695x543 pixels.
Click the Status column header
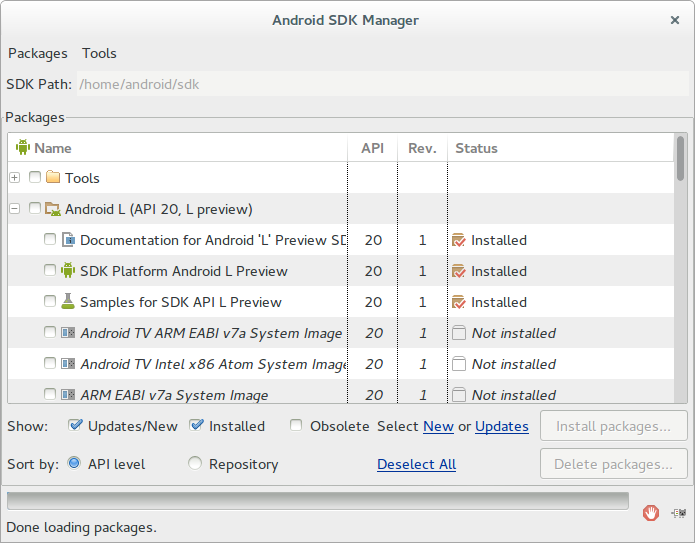click(561, 148)
